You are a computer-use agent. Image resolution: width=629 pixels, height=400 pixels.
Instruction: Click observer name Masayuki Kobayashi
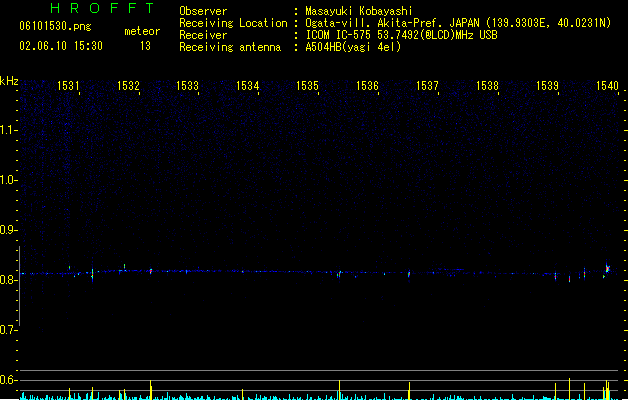point(359,11)
